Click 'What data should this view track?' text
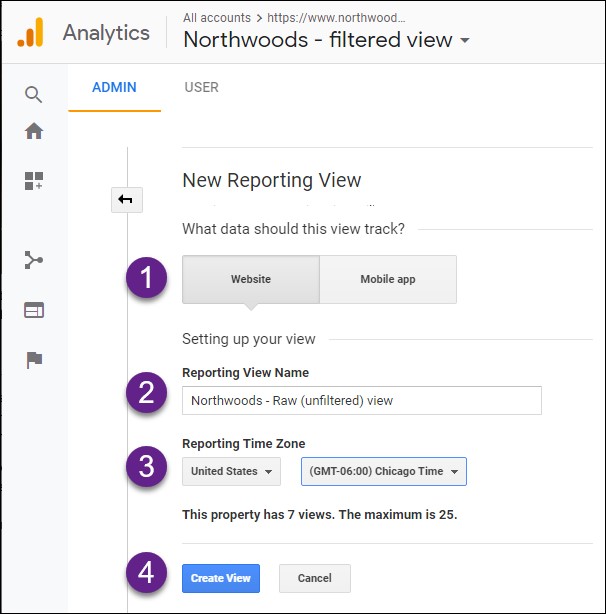Image resolution: width=606 pixels, height=614 pixels. pyautogui.click(x=294, y=229)
